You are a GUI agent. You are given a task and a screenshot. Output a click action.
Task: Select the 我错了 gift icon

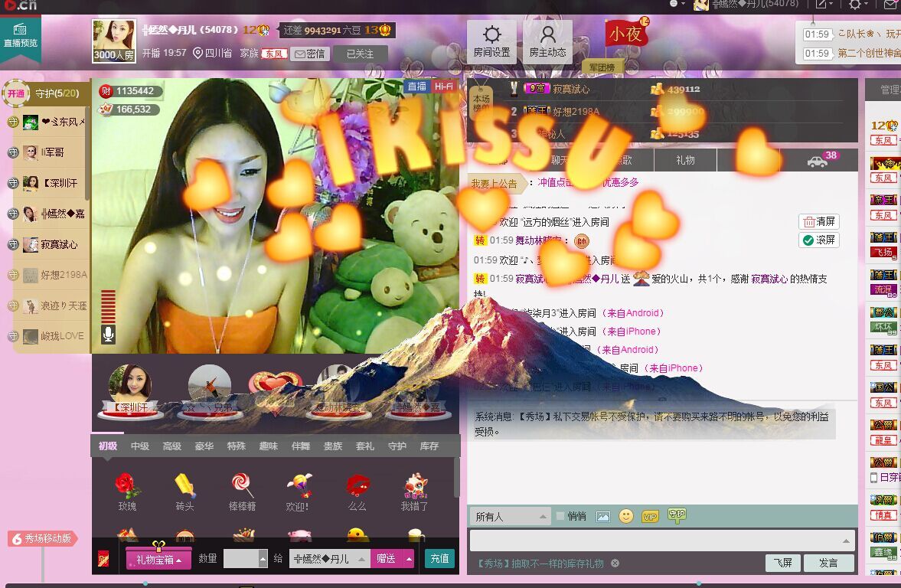point(414,492)
